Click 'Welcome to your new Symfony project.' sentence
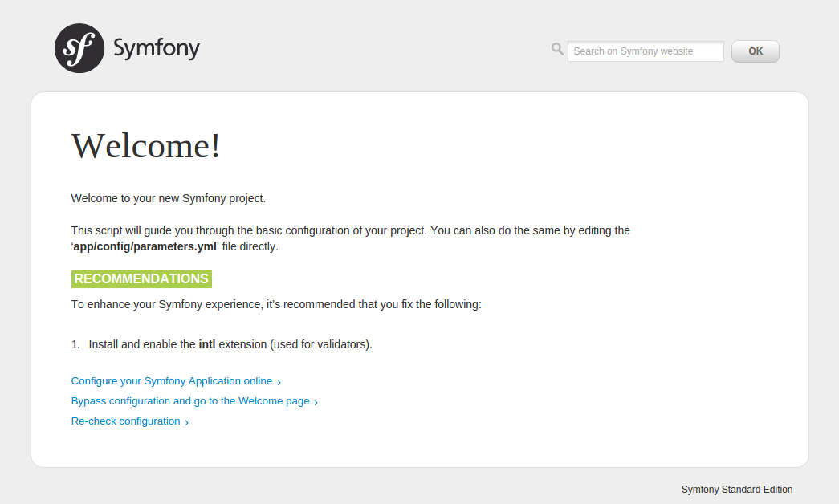 169,198
